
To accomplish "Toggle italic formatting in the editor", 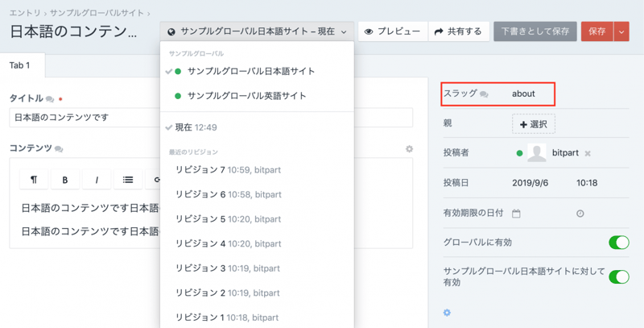I will (x=97, y=180).
